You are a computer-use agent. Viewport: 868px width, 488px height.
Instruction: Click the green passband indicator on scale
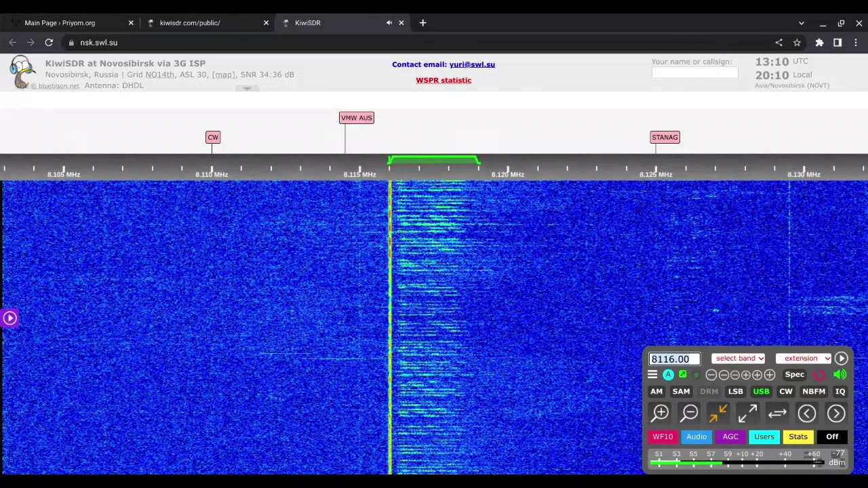pos(434,160)
